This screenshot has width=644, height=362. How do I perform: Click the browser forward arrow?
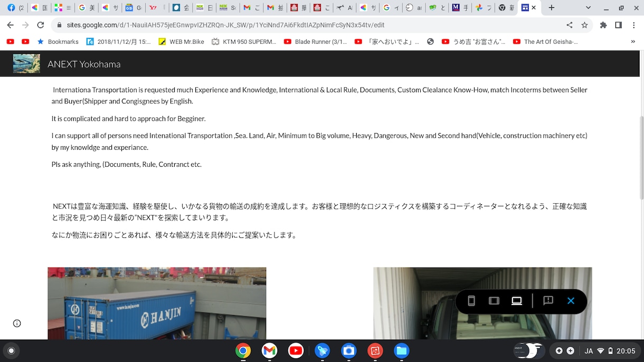[25, 25]
